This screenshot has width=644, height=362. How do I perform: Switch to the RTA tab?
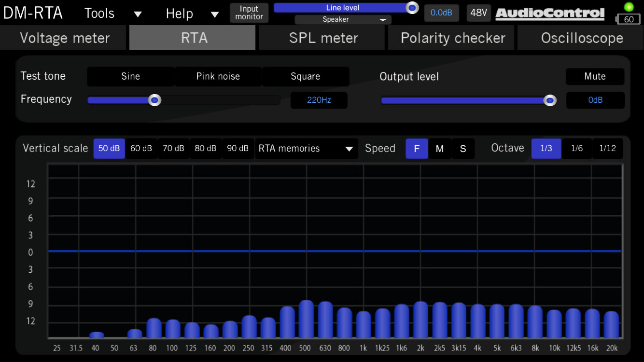192,38
